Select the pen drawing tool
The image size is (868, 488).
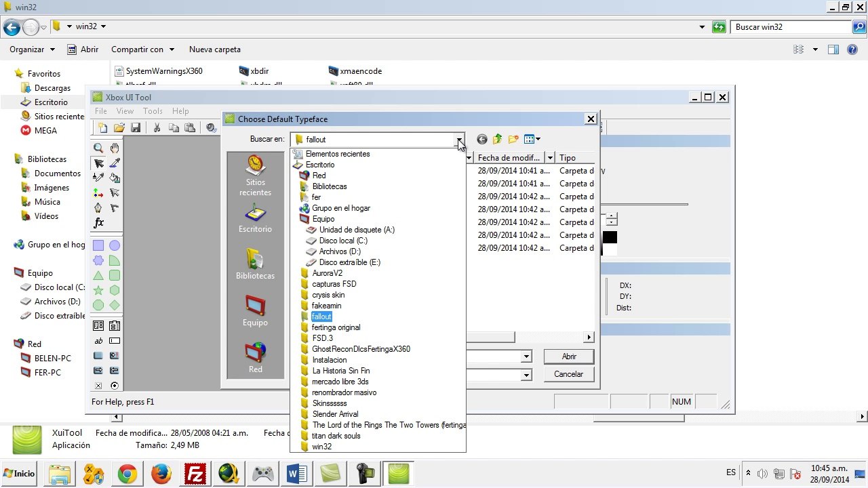tap(99, 208)
